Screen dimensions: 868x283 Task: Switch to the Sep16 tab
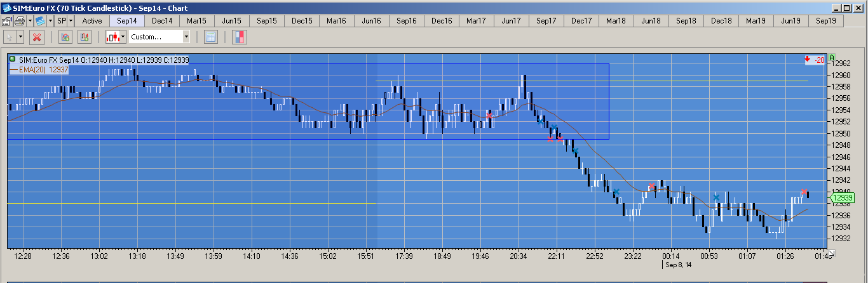click(407, 21)
